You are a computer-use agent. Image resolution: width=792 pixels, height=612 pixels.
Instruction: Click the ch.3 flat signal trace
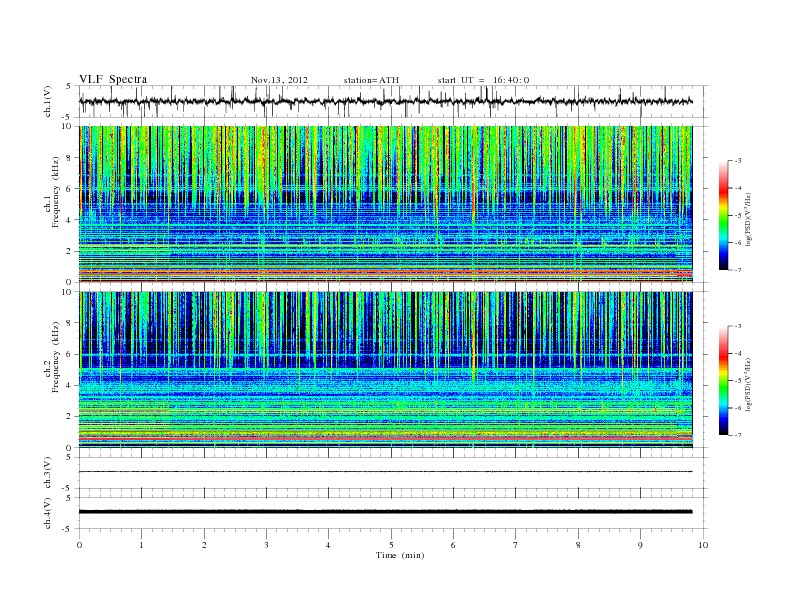tap(385, 472)
